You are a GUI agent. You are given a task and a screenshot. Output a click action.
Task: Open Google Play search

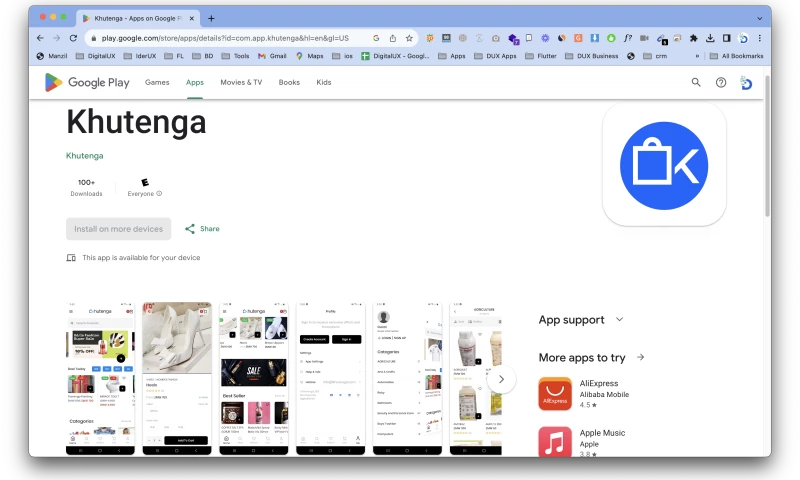(696, 82)
